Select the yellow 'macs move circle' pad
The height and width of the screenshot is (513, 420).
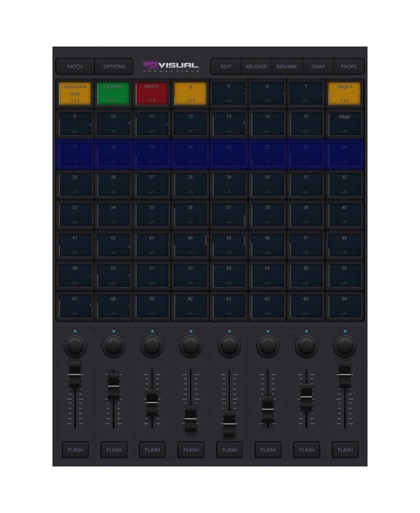click(75, 94)
